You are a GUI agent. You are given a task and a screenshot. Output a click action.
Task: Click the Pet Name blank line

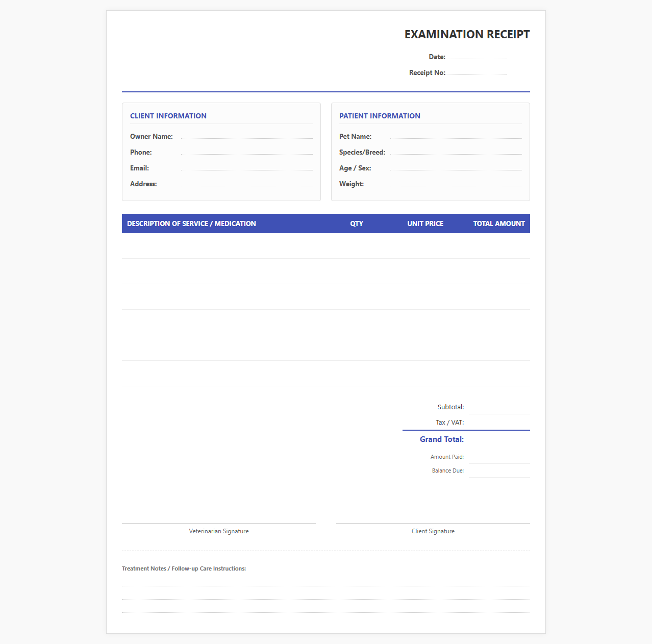pos(456,135)
